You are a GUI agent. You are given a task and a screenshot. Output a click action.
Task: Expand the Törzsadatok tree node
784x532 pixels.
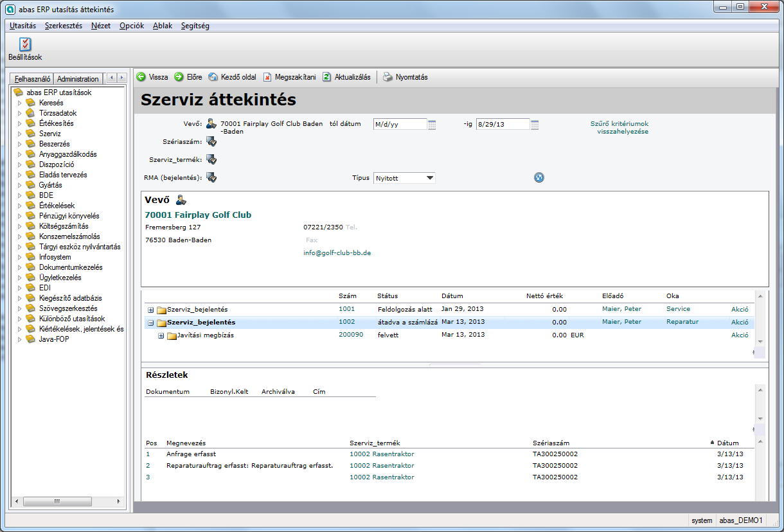coord(20,113)
